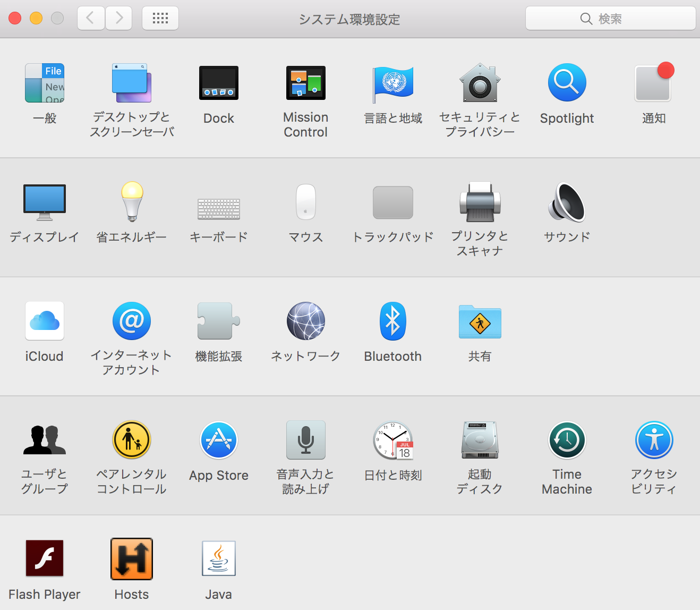Screen dimensions: 700x610
Task: Open キーボード keyboard preferences
Action: pyautogui.click(x=219, y=209)
